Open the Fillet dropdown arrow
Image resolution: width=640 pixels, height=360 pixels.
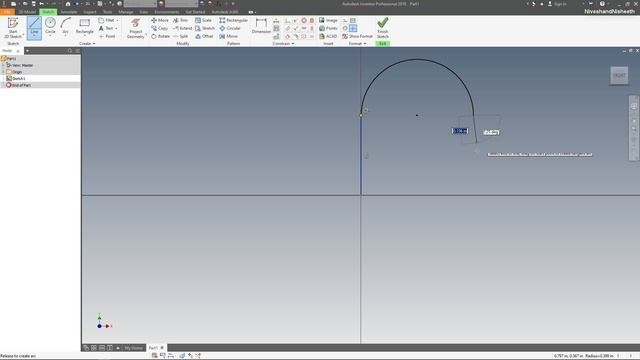point(118,20)
